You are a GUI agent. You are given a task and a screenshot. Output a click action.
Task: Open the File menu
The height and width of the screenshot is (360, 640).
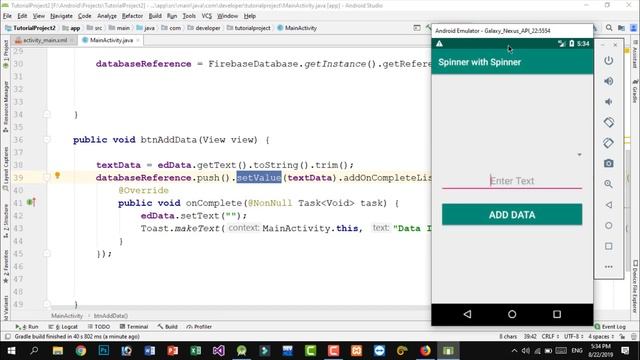pyautogui.click(x=7, y=16)
